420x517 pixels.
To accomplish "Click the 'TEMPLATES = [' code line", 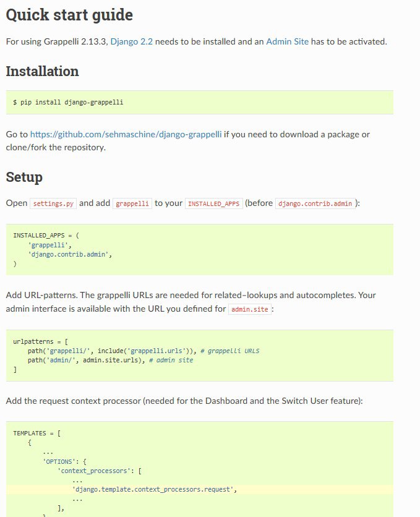I will 36,434.
